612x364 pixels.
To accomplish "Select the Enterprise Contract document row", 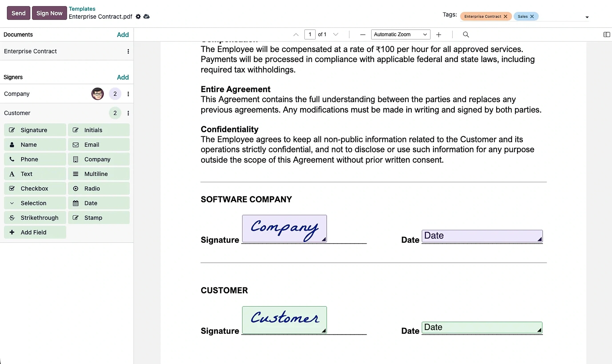I will coord(67,51).
